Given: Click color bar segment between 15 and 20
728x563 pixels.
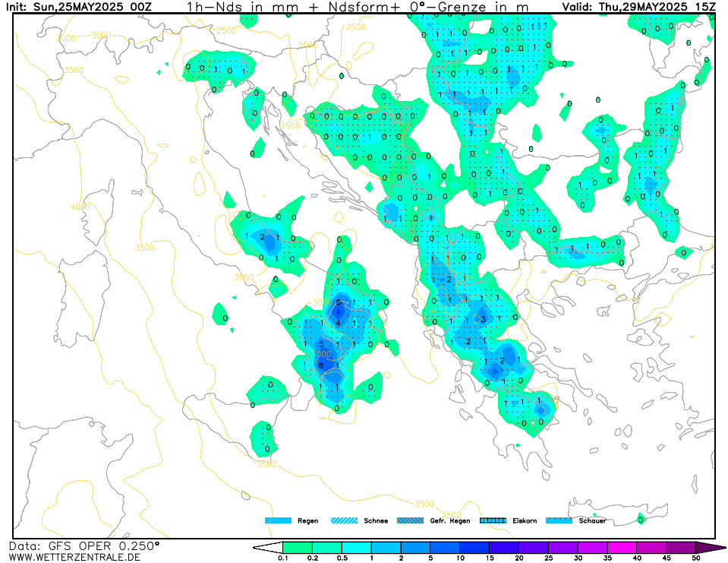Looking at the screenshot, I should [x=504, y=548].
